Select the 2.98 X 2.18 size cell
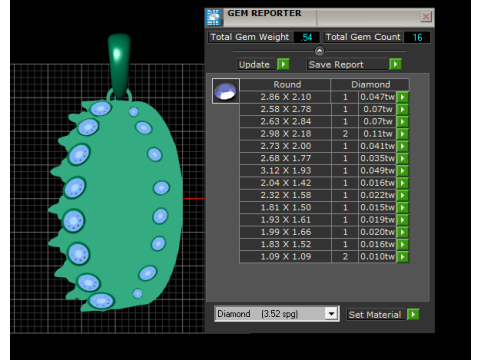Image resolution: width=480 pixels, height=360 pixels. point(285,134)
